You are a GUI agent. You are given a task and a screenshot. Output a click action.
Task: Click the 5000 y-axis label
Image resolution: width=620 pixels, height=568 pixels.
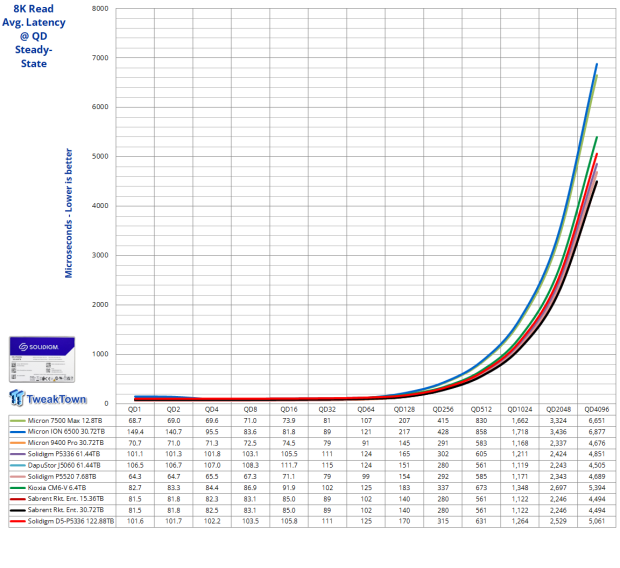[x=100, y=156]
